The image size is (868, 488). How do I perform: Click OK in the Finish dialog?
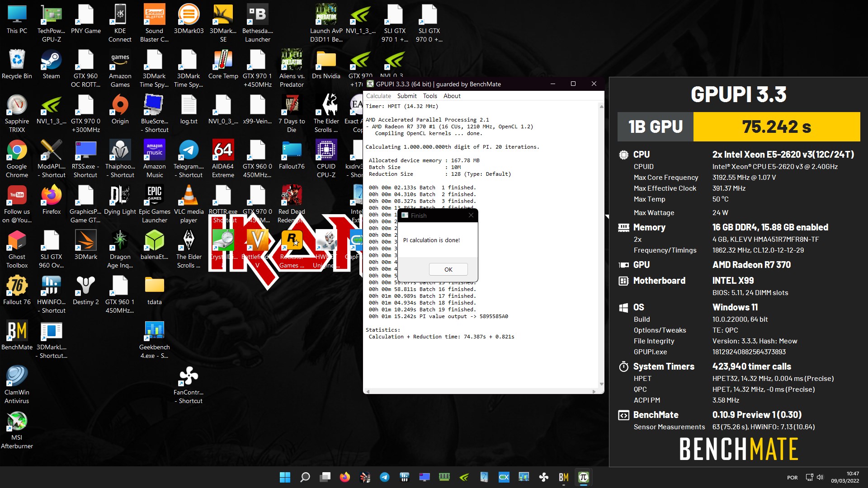tap(448, 269)
